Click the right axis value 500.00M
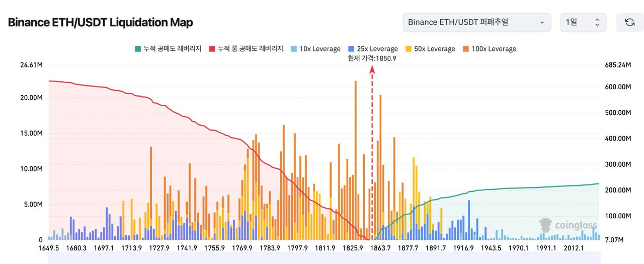The width and height of the screenshot is (644, 264). [x=617, y=112]
